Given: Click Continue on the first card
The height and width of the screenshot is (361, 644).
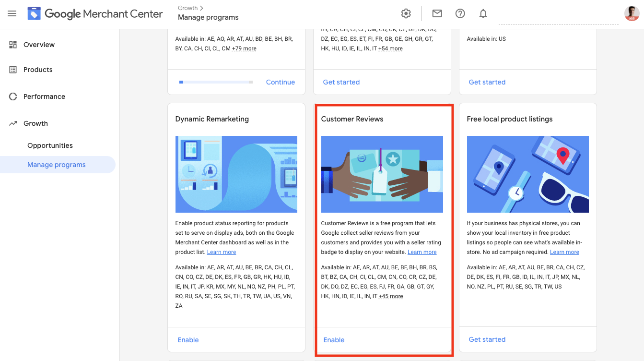Looking at the screenshot, I should click(280, 82).
